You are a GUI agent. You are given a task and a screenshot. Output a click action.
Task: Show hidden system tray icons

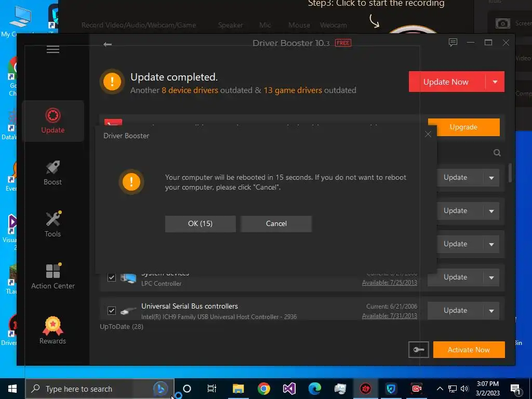440,389
